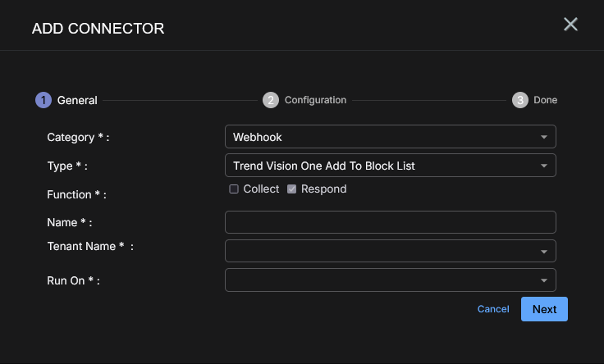Screen dimensions: 604x364
Task: Expand the empty Tenant Name dropdown
Action: pos(382,251)
